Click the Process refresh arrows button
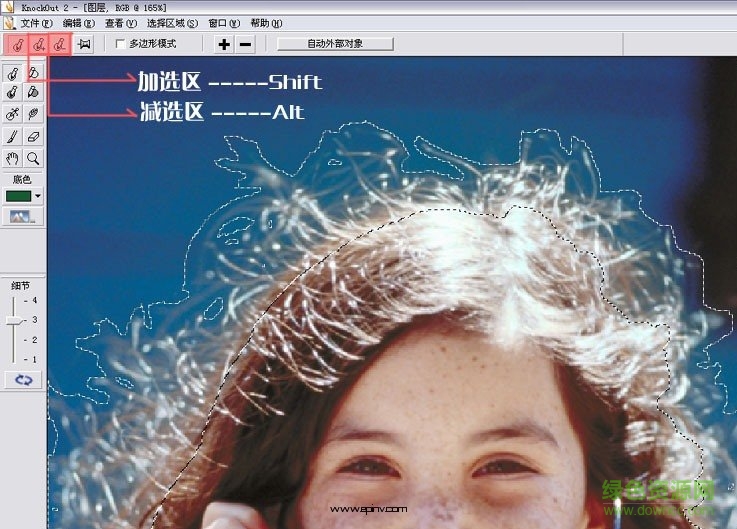The image size is (737, 529). (23, 380)
